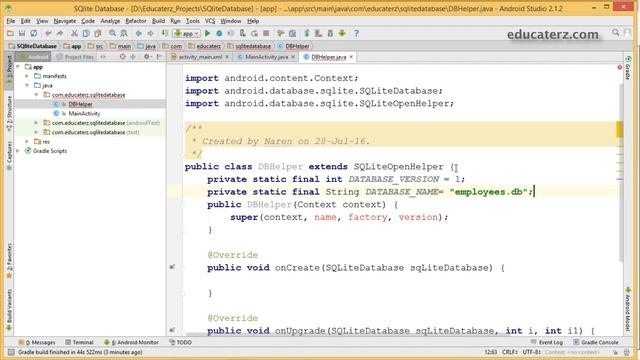640x360 pixels.
Task: Click the Save All toolbar icon
Action: coord(22,33)
